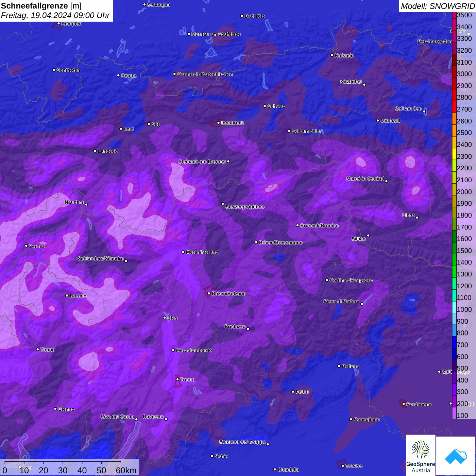
Task: Click legend value 3500
Action: click(x=464, y=15)
